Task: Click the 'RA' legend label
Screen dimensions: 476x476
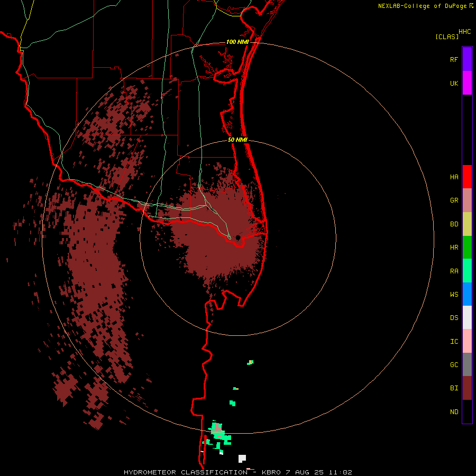Action: [454, 271]
